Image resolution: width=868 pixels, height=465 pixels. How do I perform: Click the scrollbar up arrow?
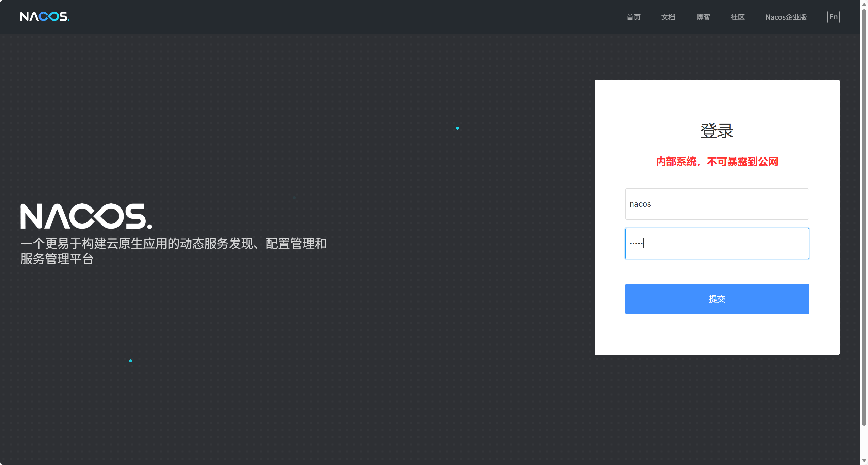(864, 4)
